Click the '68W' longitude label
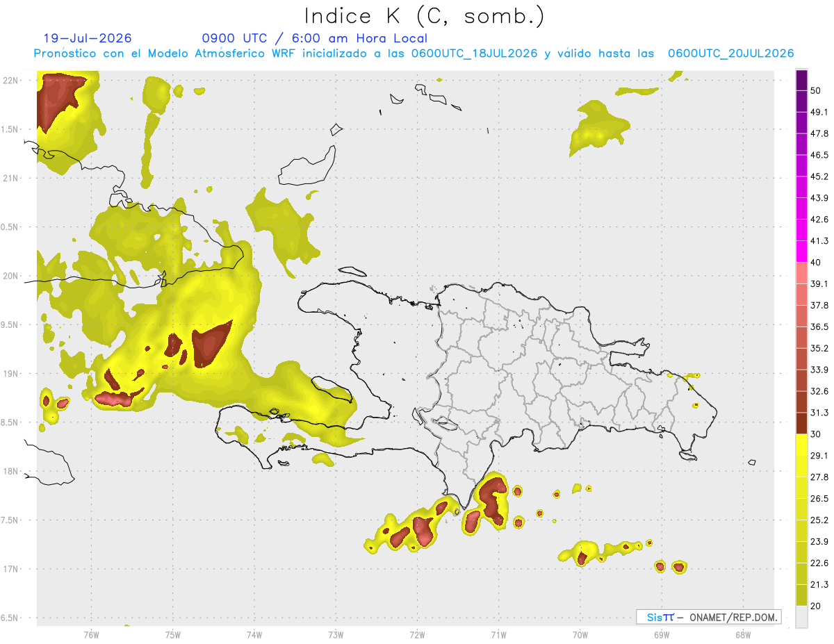Screen dimensions: 834x644 point(743,634)
